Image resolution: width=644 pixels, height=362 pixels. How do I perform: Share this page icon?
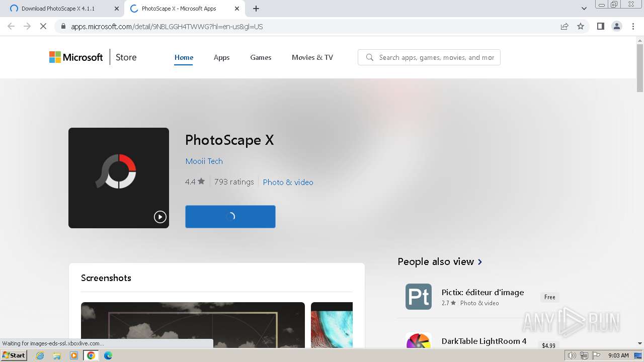565,27
